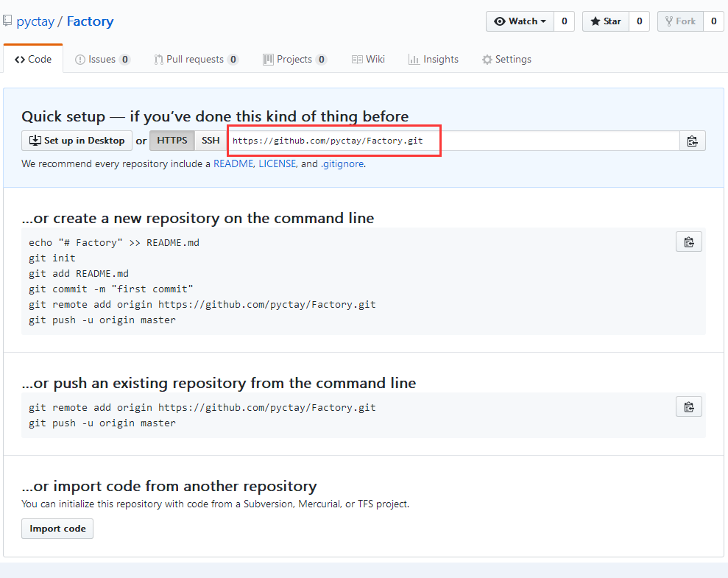The image size is (728, 578).
Task: Copy the create new repository commands
Action: [689, 242]
